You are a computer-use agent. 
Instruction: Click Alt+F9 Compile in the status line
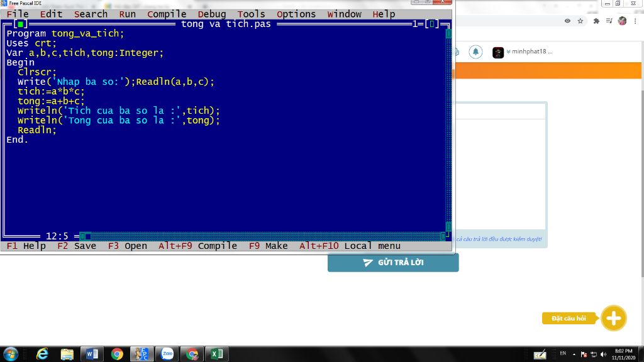coord(197,246)
